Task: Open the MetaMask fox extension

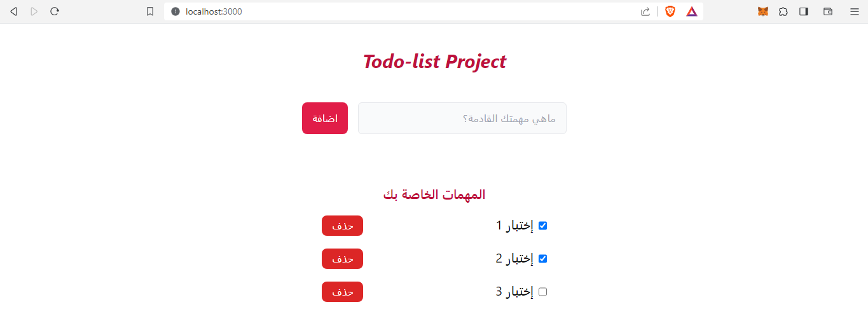Action: (763, 11)
